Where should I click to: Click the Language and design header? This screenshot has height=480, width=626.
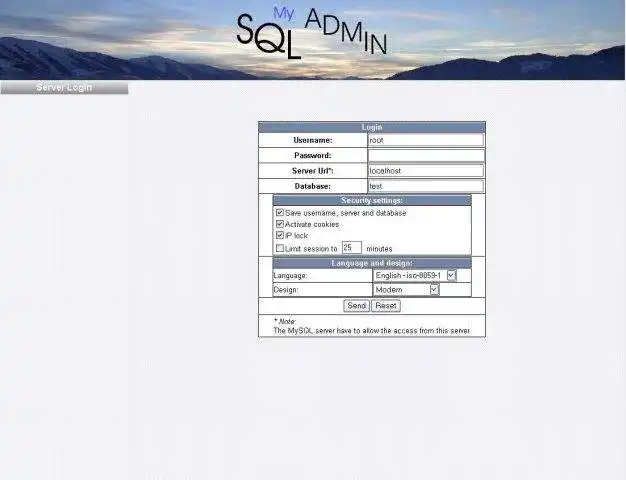(x=372, y=263)
